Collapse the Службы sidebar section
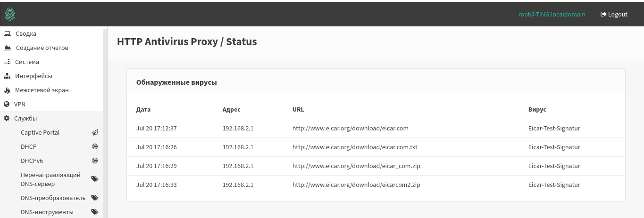 click(25, 119)
